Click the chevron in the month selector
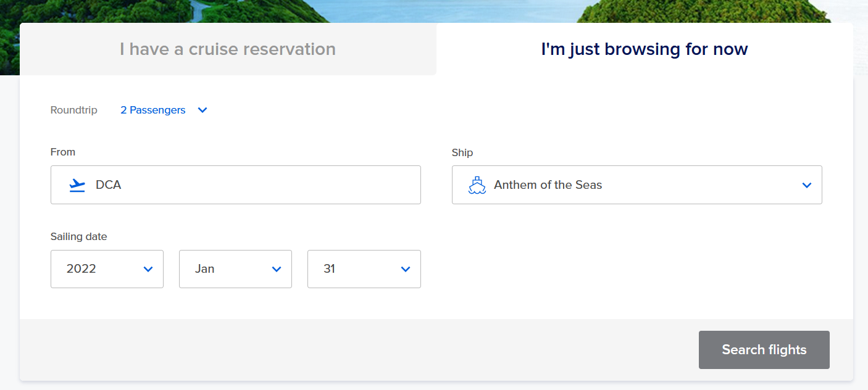This screenshot has width=868, height=390. pyautogui.click(x=277, y=269)
